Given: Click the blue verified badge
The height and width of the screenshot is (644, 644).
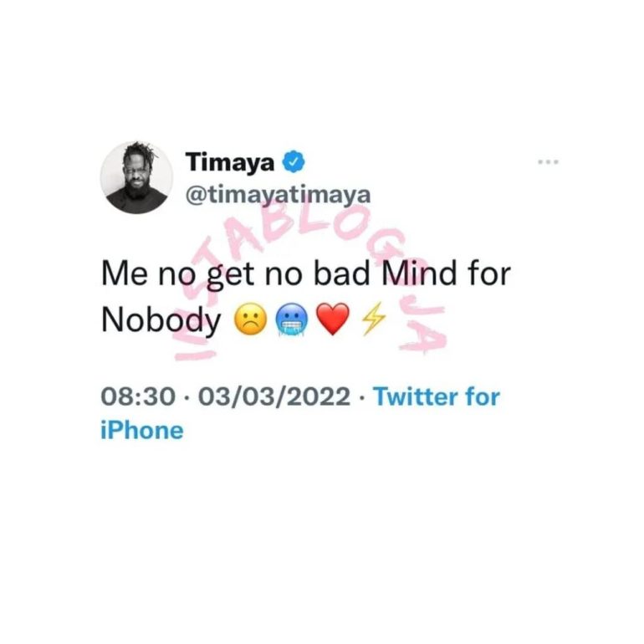Looking at the screenshot, I should pyautogui.click(x=294, y=161).
